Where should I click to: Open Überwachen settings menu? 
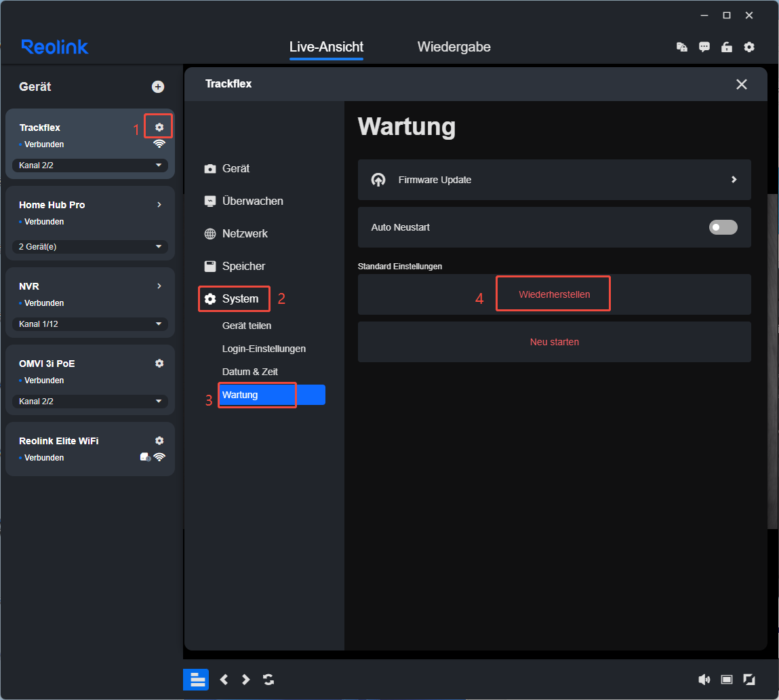[x=243, y=201]
